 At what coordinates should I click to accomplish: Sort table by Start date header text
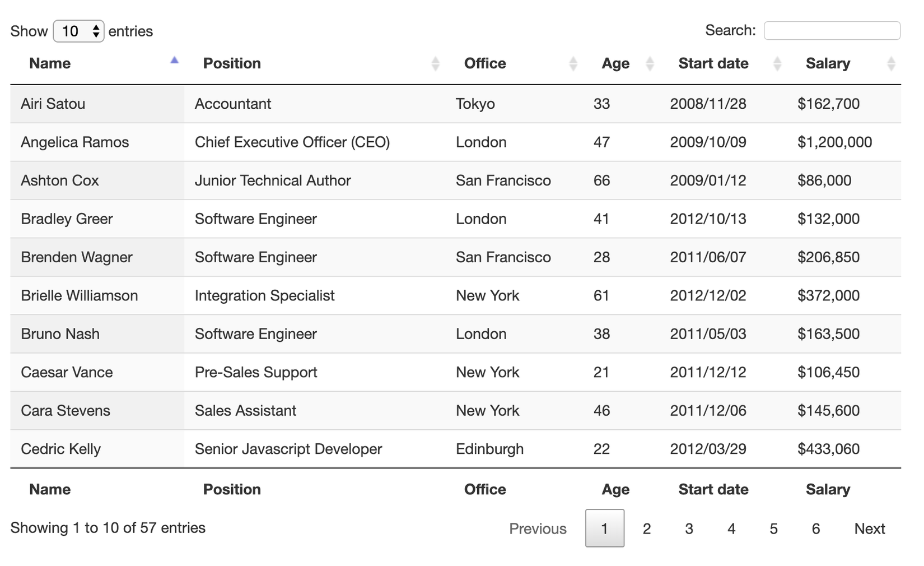[713, 64]
